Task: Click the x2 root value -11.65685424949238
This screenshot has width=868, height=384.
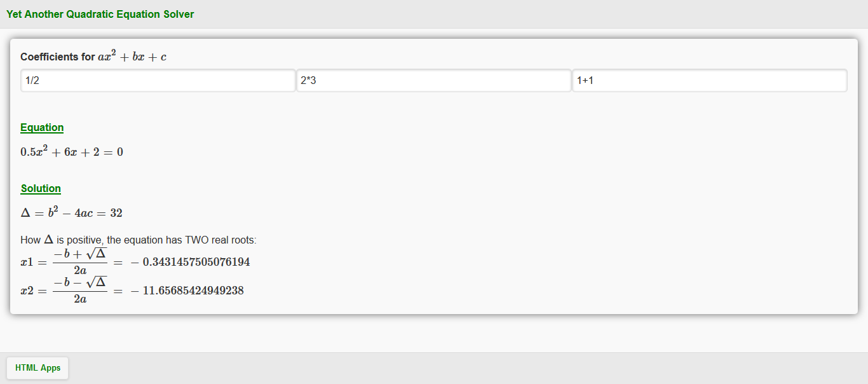Action: pos(187,291)
